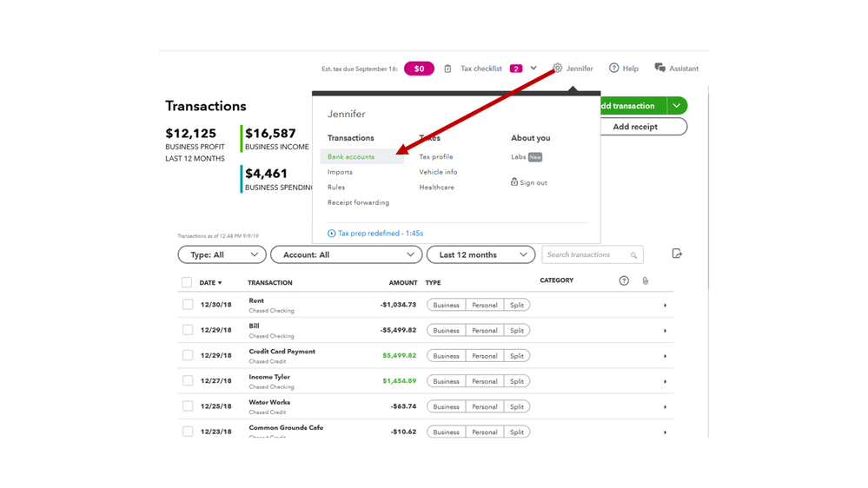The height and width of the screenshot is (488, 868).
Task: Click Sign out
Action: tap(533, 182)
